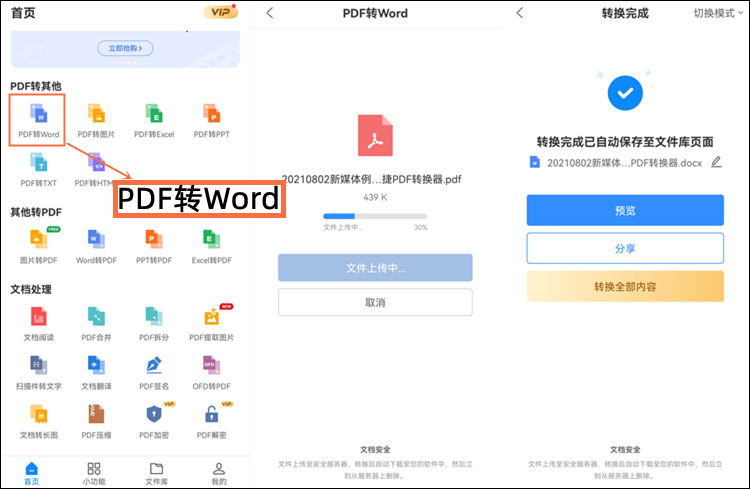Switch to 小功能 bottom tab
The width and height of the screenshot is (750, 489).
(x=94, y=474)
